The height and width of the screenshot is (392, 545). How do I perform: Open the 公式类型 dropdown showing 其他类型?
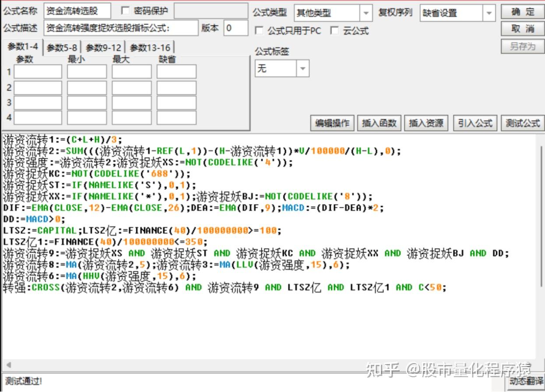pos(333,13)
